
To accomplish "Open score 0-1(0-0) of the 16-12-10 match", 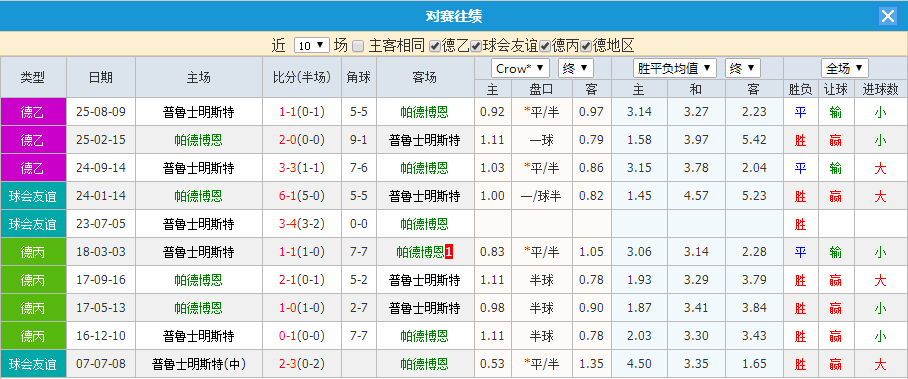I will coord(302,336).
